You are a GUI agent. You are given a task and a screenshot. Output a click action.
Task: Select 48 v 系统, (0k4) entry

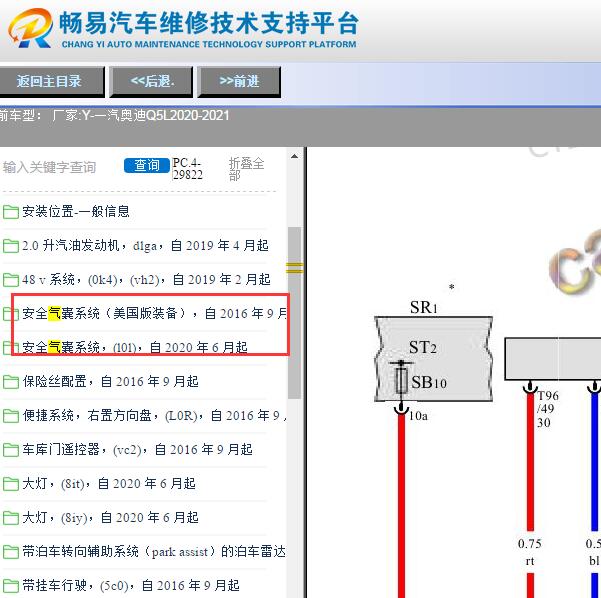pos(146,279)
